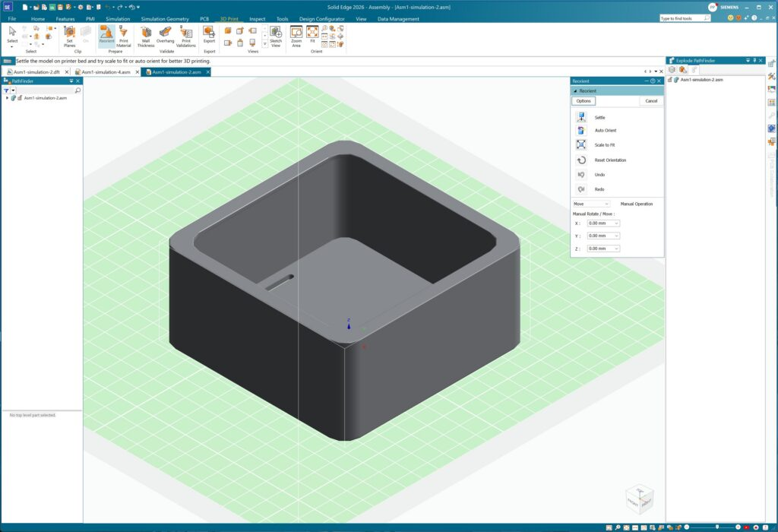Click the Reorient panel help icon
Viewport: 778px width, 532px height.
coord(653,81)
